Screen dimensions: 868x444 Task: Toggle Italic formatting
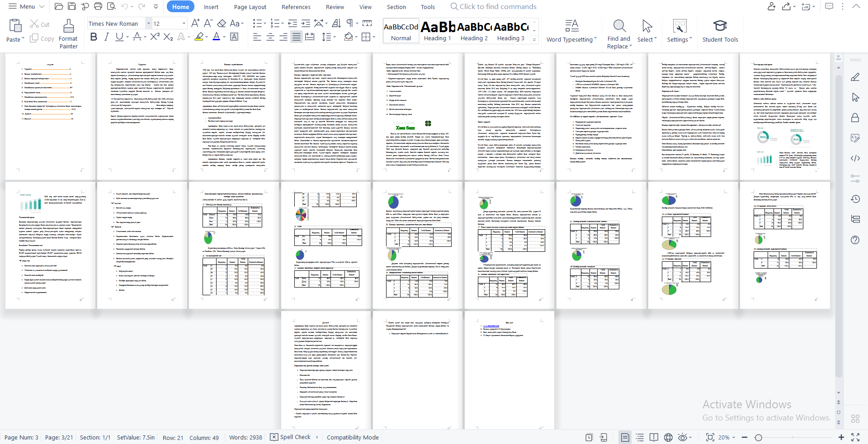pos(106,37)
